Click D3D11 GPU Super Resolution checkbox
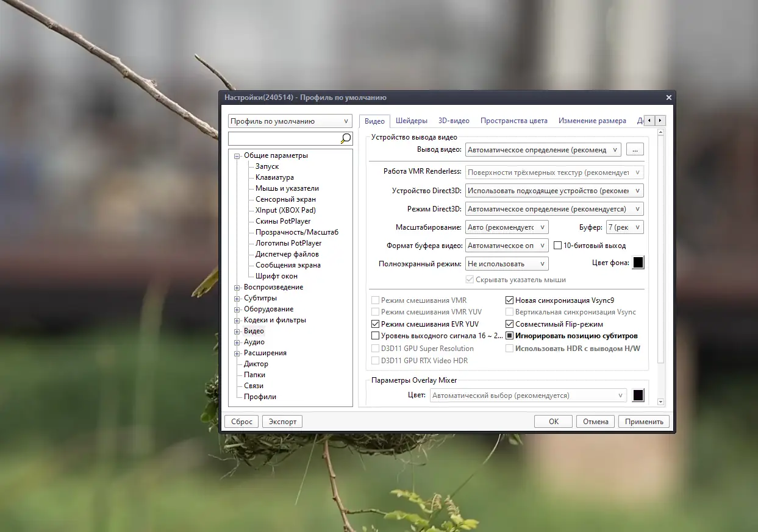 [375, 349]
